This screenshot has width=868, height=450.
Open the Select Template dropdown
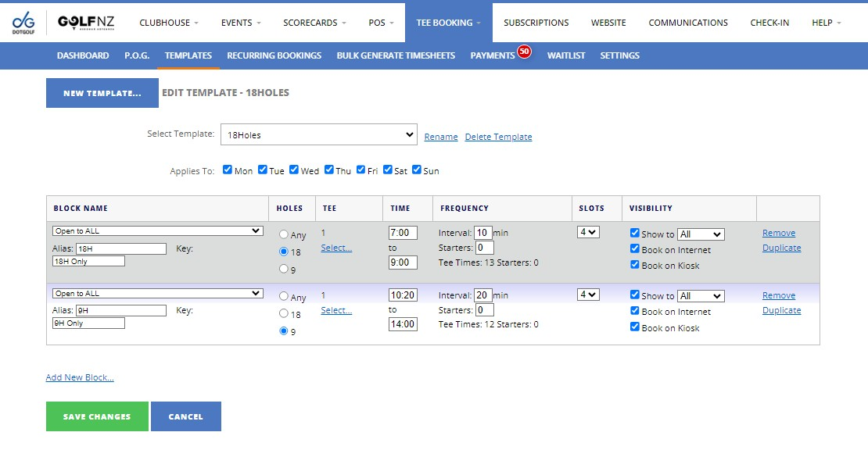[318, 135]
